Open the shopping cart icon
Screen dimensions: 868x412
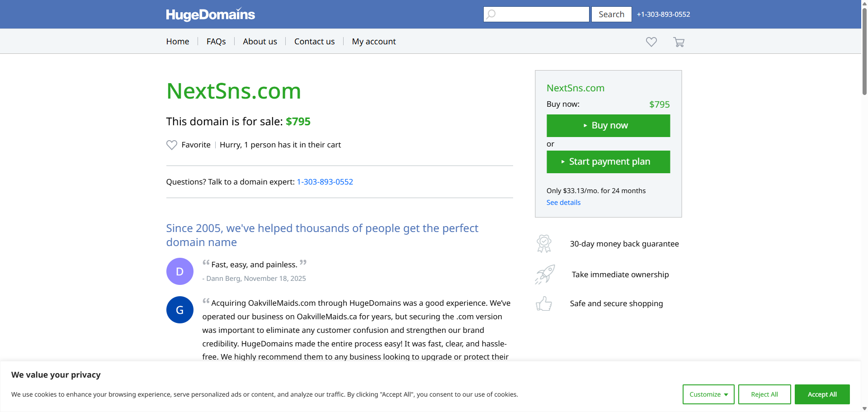click(679, 42)
